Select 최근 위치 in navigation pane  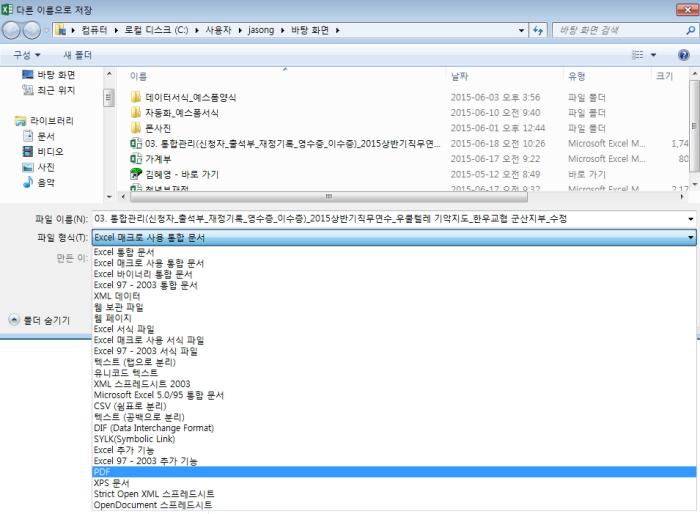point(56,90)
